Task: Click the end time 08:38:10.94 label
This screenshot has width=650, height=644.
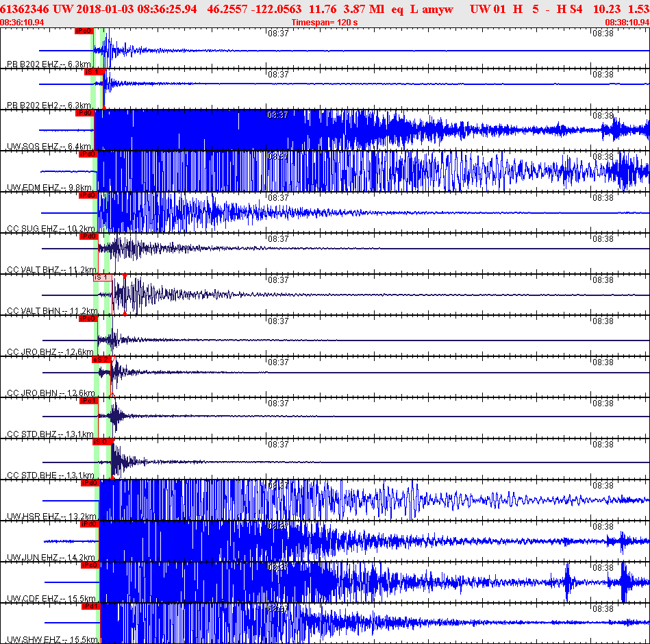Action: [x=627, y=22]
